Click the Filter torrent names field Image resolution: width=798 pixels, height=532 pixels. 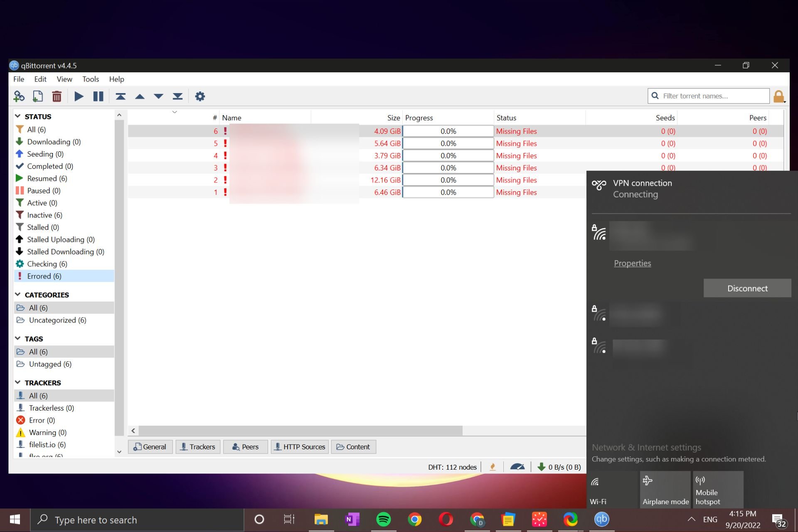(x=709, y=96)
